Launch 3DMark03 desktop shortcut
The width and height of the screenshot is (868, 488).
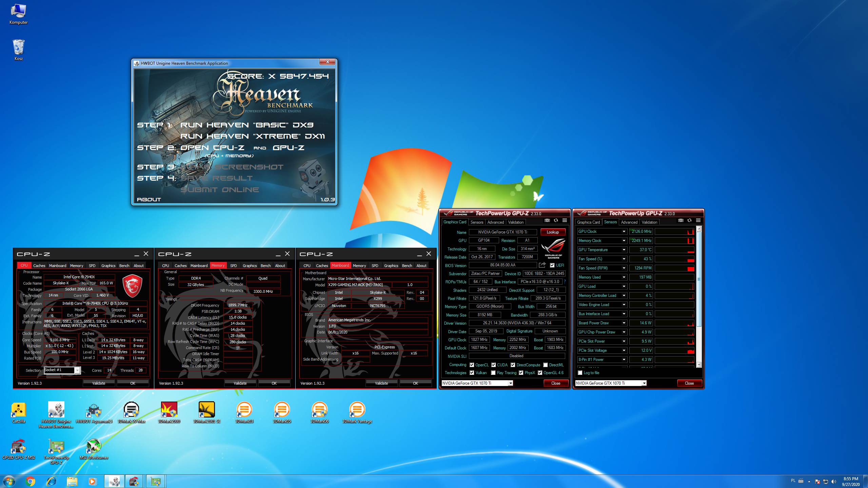[x=244, y=412]
